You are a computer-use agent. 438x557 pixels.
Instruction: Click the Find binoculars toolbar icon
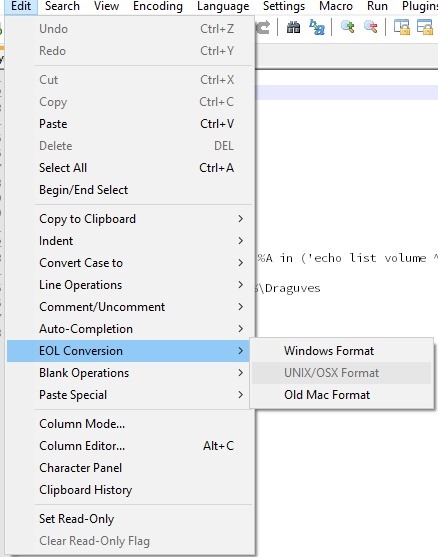click(x=293, y=27)
